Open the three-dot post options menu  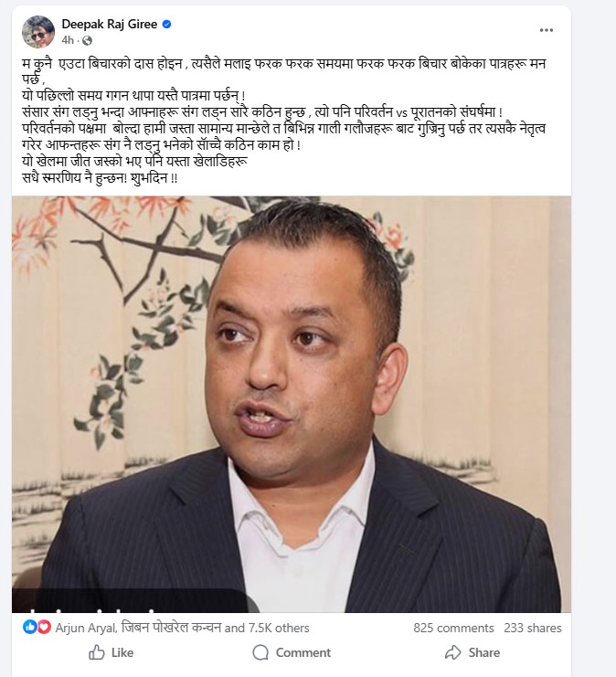point(546,30)
